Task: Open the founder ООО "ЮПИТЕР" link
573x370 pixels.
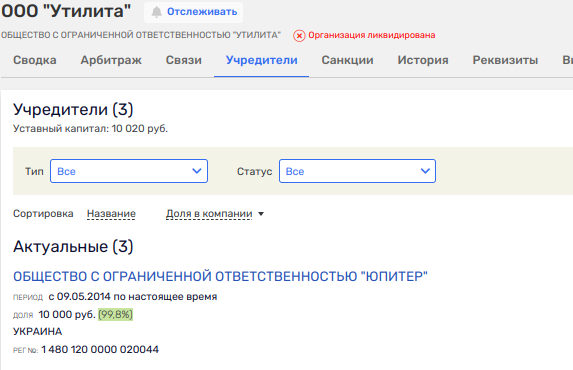Action: [220, 276]
